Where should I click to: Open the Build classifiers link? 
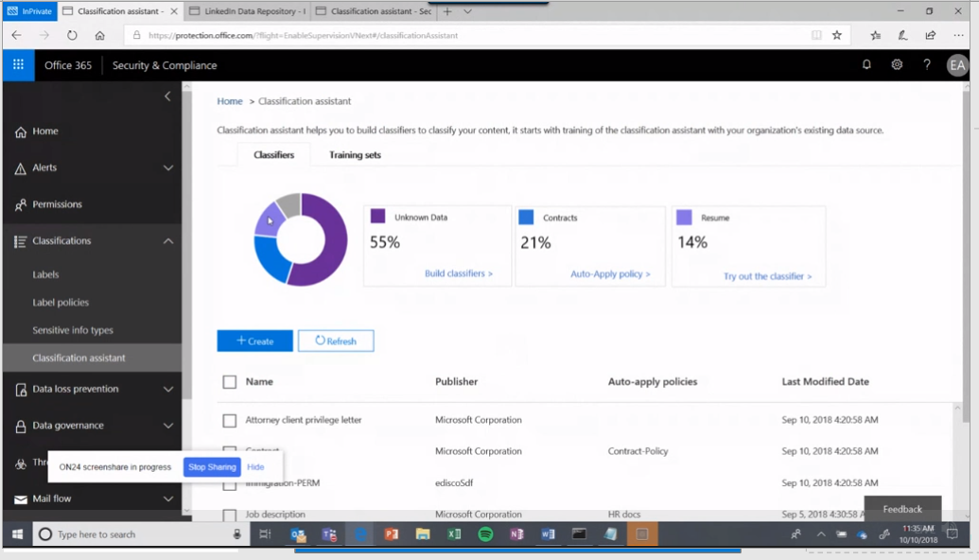click(x=458, y=273)
